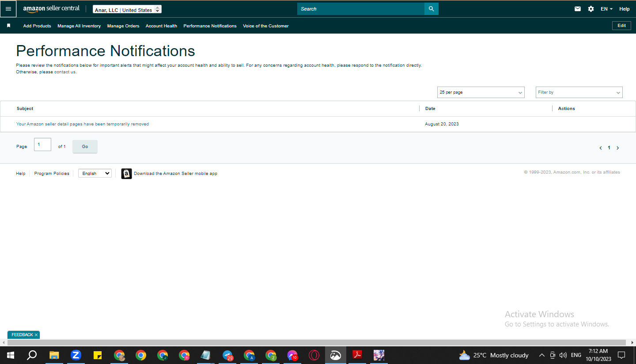Open Account Health in navigation bar

[161, 26]
